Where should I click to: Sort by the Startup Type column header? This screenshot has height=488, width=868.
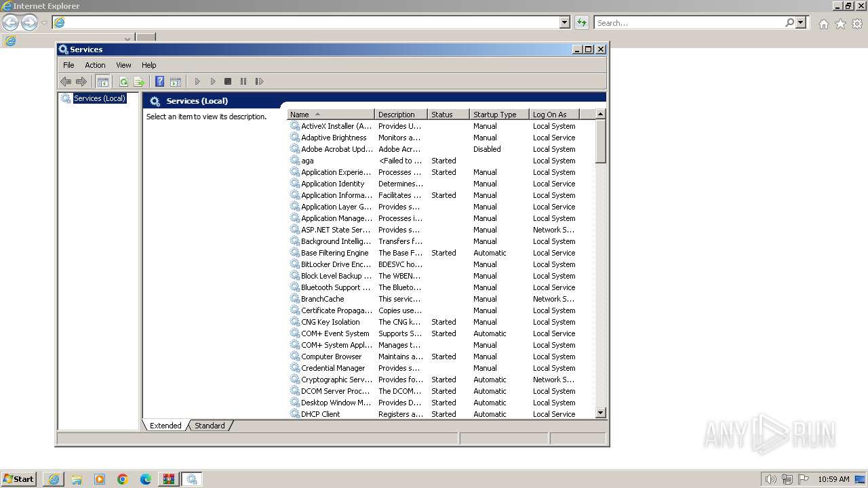pyautogui.click(x=499, y=115)
